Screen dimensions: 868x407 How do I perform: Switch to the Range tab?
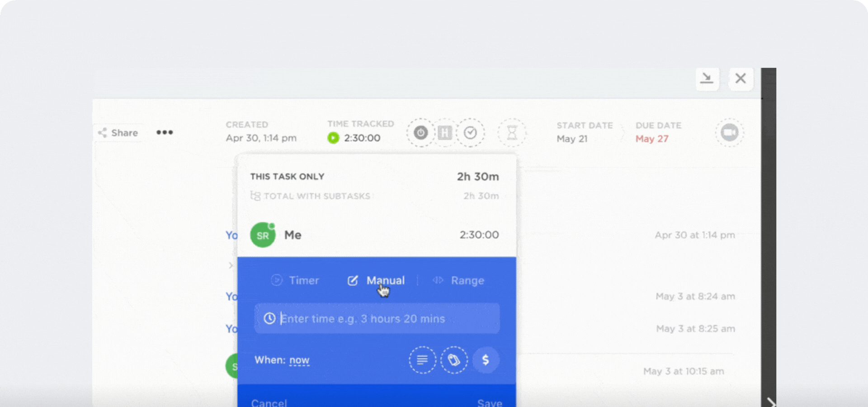point(467,280)
